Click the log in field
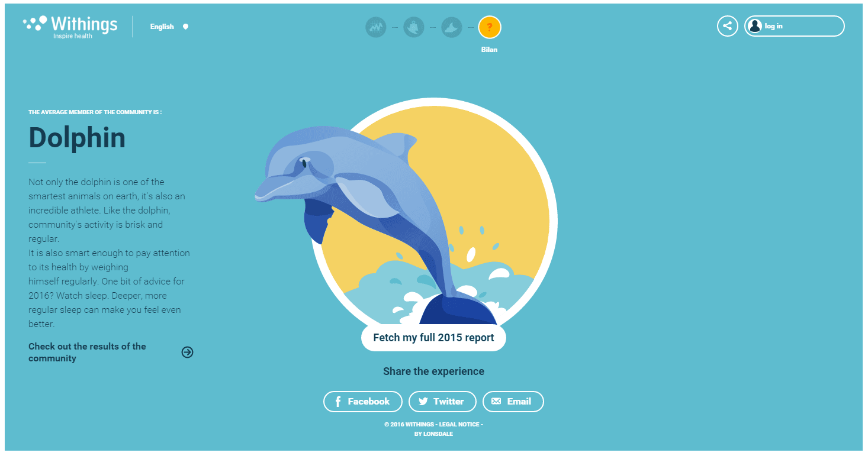Image resolution: width=868 pixels, height=456 pixels. tap(795, 26)
